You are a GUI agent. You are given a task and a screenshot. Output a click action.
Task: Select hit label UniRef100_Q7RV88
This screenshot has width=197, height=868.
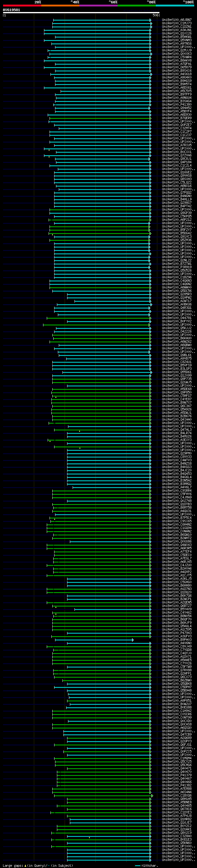click(177, 670)
